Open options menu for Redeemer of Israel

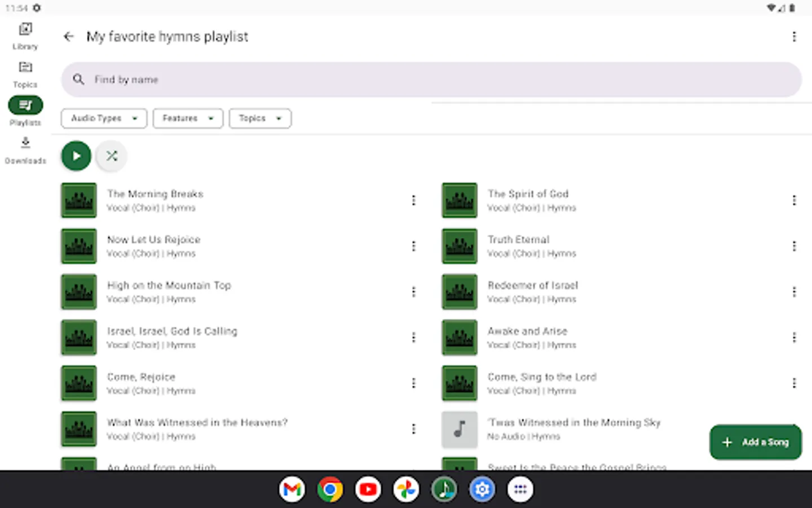pyautogui.click(x=794, y=292)
